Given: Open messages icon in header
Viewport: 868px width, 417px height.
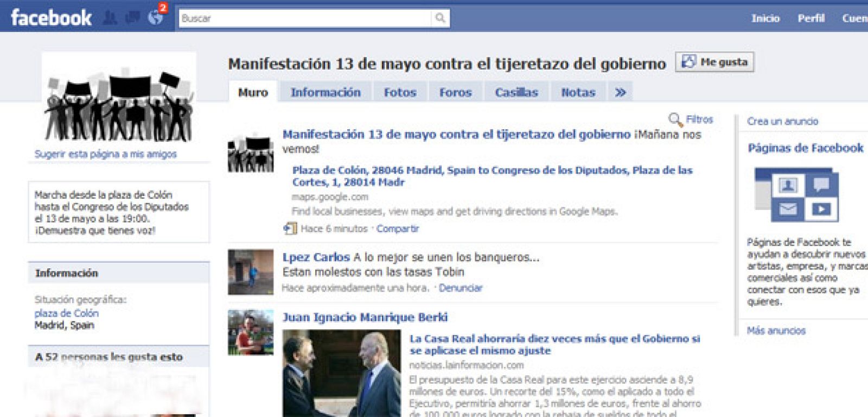Looking at the screenshot, I should (132, 18).
